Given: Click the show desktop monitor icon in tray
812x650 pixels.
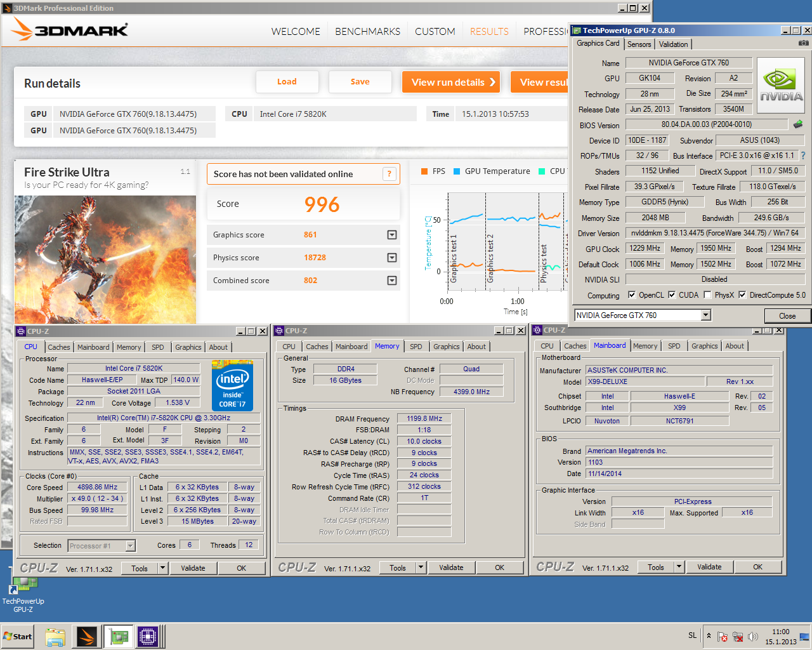Looking at the screenshot, I should click(x=804, y=637).
